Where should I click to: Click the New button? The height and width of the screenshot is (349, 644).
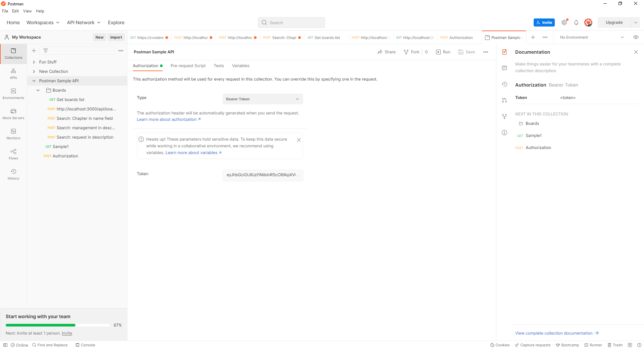100,37
